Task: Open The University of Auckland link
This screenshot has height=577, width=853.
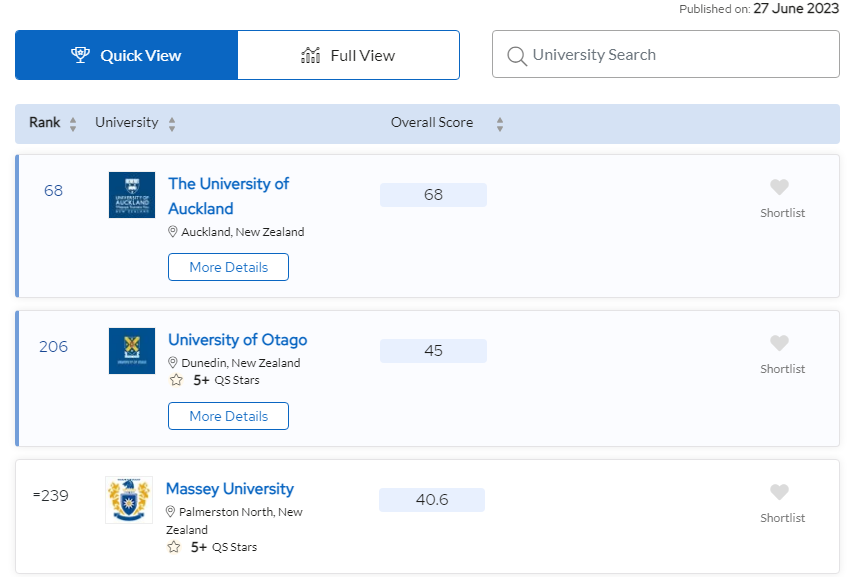Action: tap(228, 196)
